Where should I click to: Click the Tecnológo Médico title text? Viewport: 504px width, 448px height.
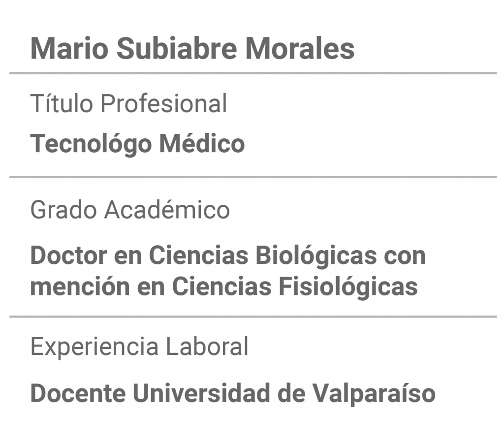(x=138, y=143)
